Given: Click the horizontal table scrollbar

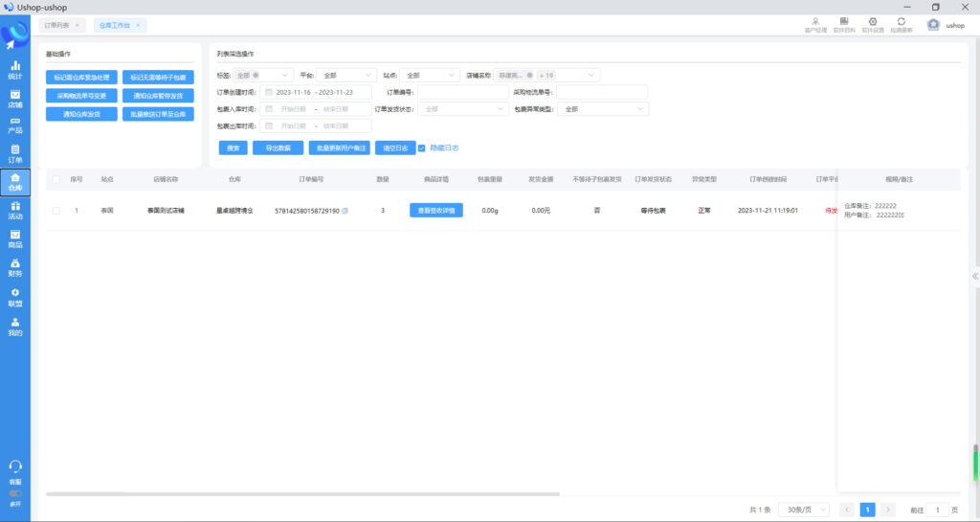Looking at the screenshot, I should 302,494.
